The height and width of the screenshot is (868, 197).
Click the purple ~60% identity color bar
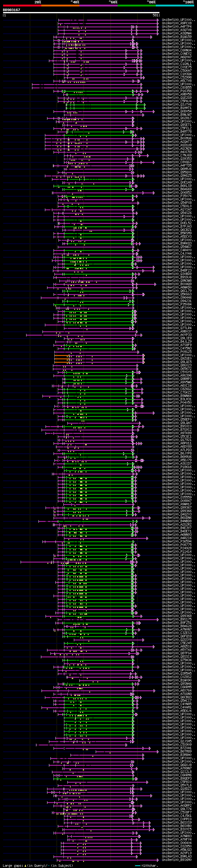point(99,6)
